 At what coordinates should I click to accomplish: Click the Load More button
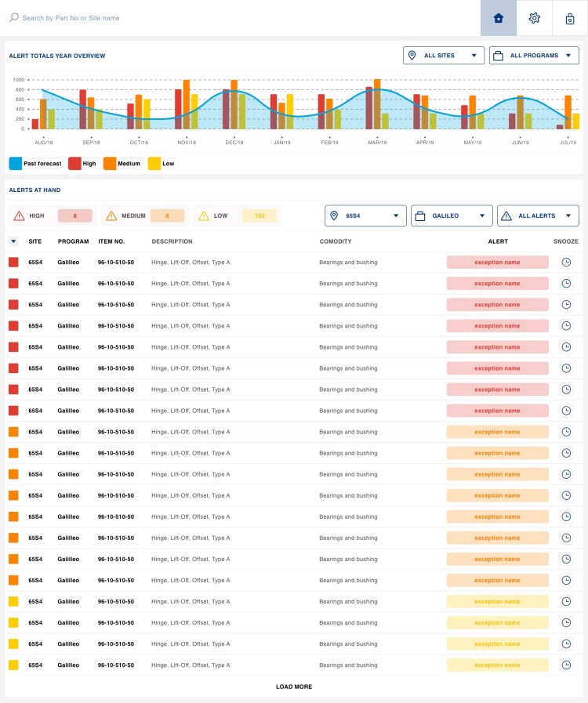pyautogui.click(x=294, y=687)
